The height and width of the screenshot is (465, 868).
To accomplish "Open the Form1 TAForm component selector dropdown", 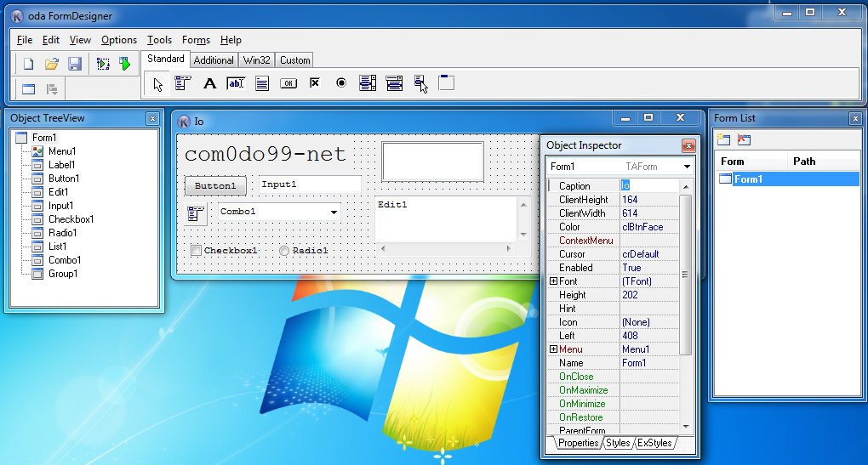I will [687, 167].
